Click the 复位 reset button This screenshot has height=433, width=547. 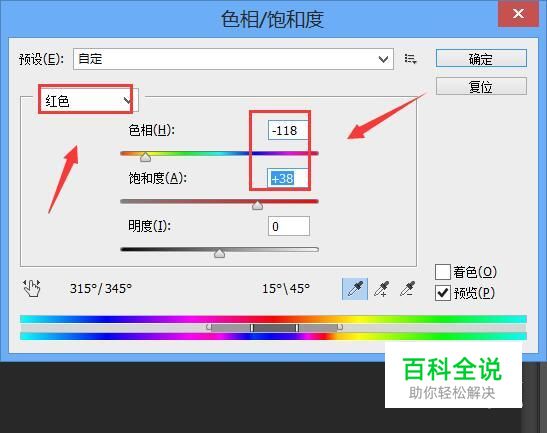click(x=481, y=86)
